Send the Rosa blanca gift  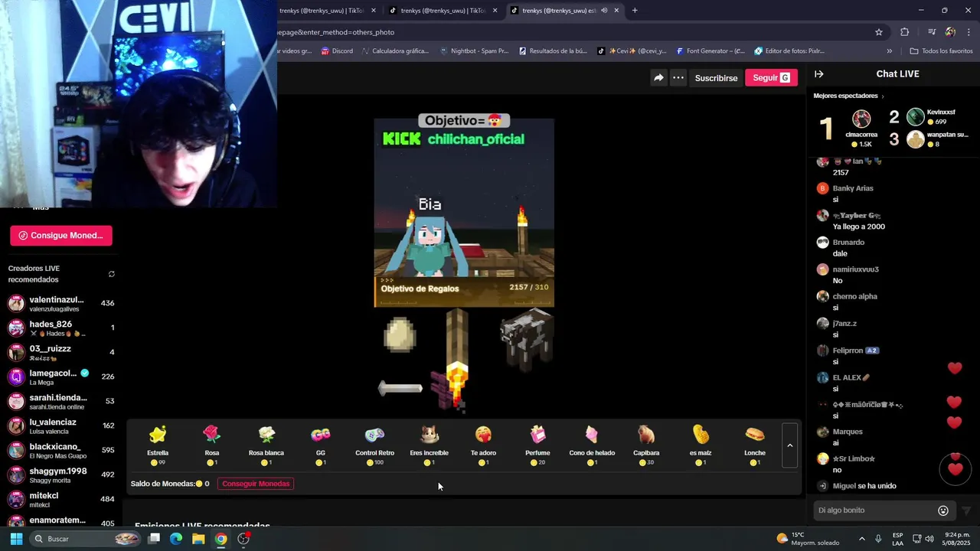click(x=266, y=445)
